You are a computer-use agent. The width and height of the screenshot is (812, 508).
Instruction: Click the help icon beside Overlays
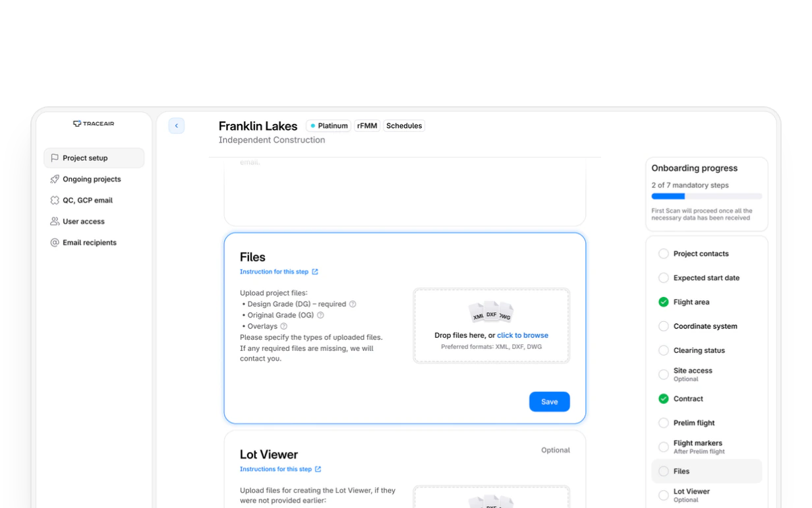click(284, 327)
